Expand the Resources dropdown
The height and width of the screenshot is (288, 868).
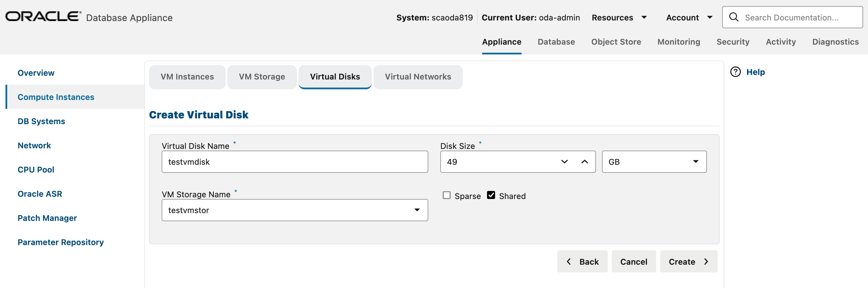click(620, 17)
